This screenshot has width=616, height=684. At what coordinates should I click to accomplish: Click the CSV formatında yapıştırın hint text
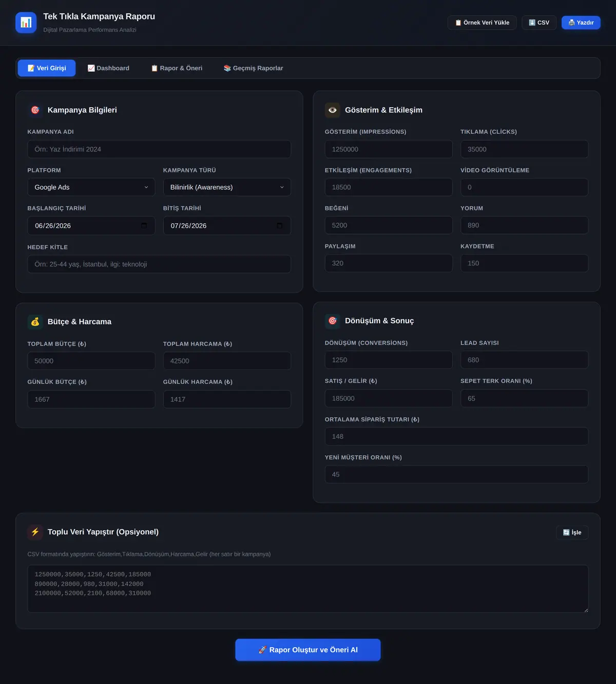click(149, 554)
